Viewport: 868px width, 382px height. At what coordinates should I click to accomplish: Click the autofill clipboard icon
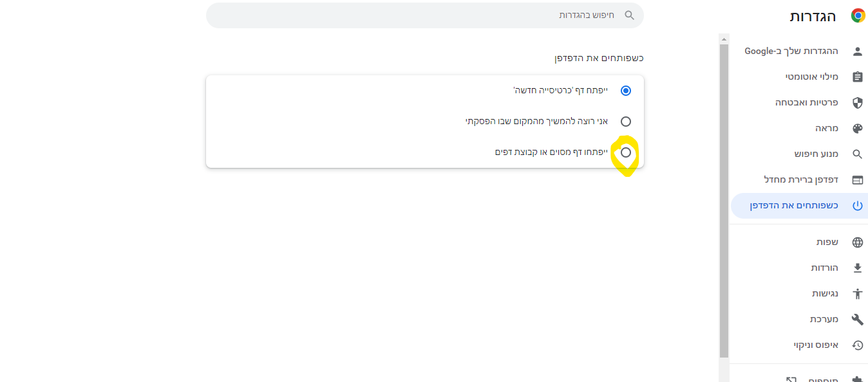(x=857, y=77)
